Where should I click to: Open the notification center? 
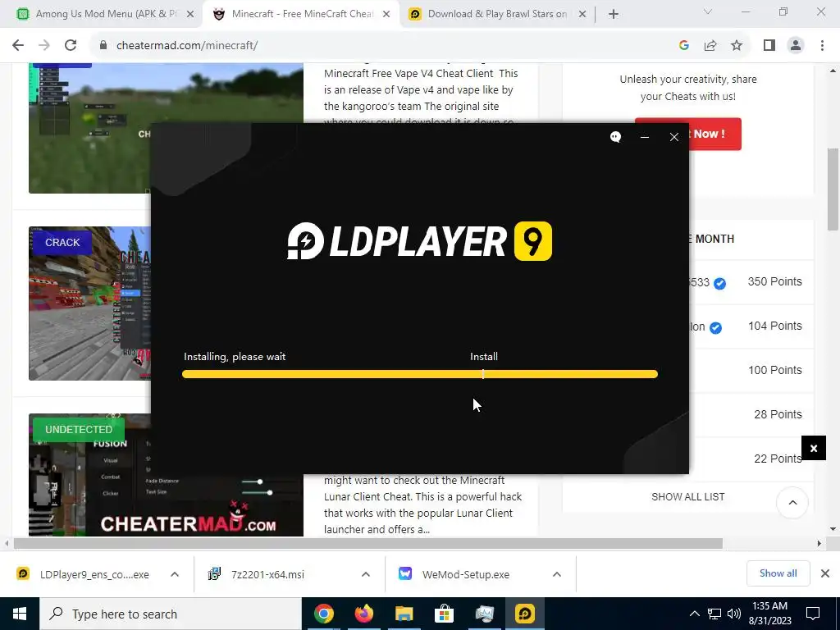pos(813,614)
